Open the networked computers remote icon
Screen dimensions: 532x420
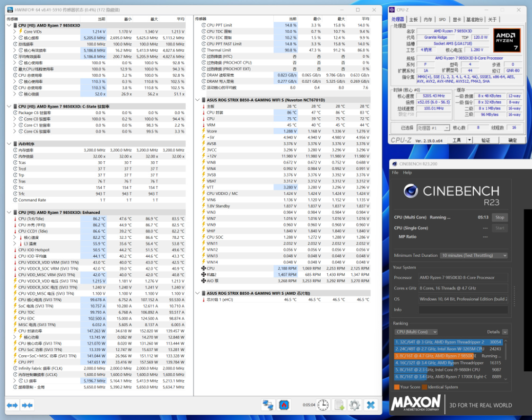268,405
